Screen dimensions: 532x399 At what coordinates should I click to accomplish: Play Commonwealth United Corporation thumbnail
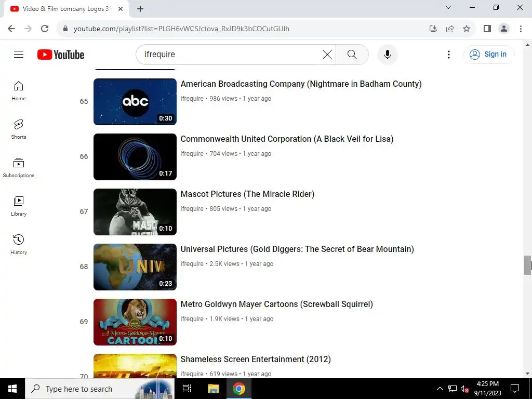[135, 157]
